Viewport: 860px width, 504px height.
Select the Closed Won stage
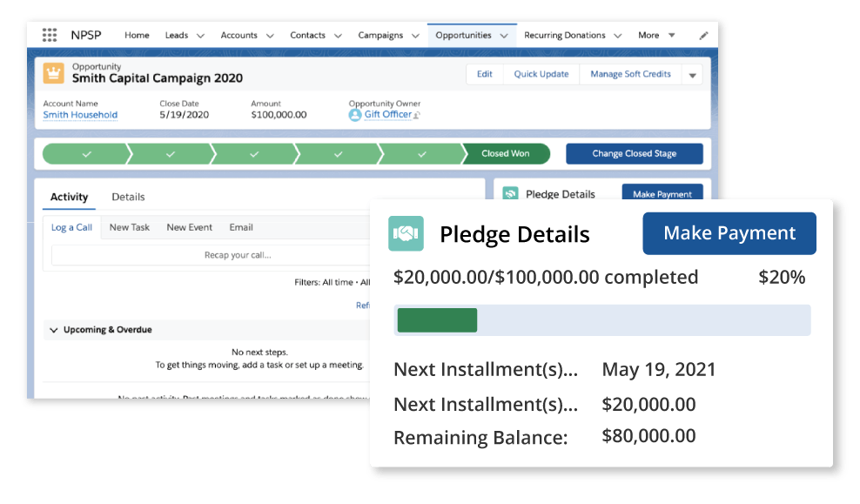pos(506,153)
